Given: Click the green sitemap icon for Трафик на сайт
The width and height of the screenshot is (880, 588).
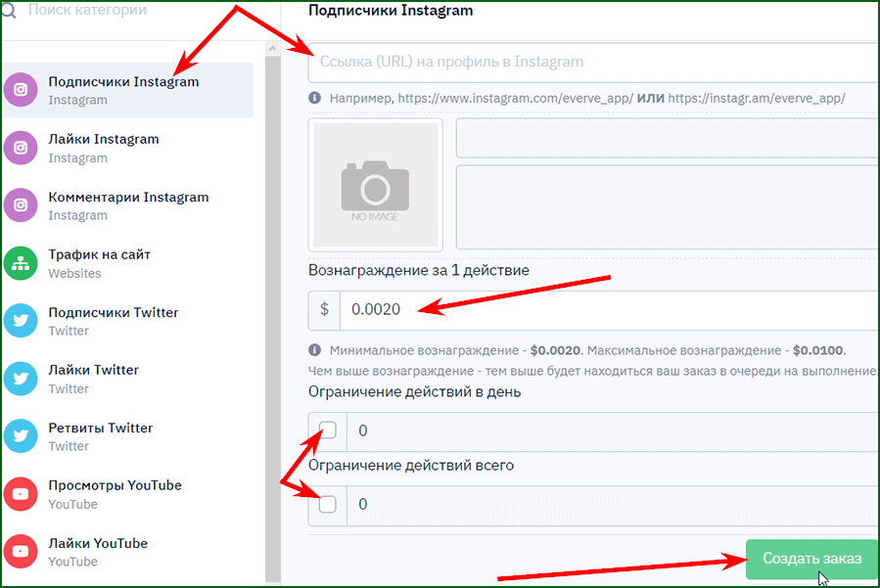Looking at the screenshot, I should pos(21,262).
